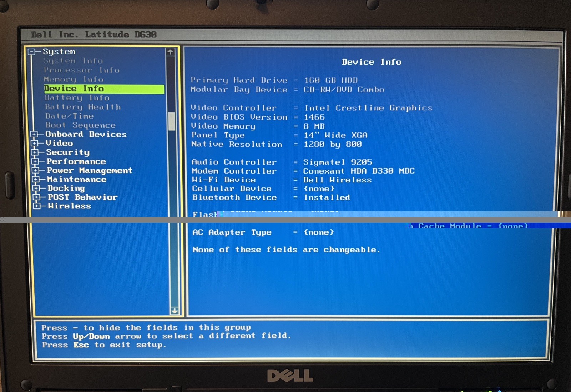The width and height of the screenshot is (571, 392).
Task: Click '14" Wide XGA' panel type
Action: pyautogui.click(x=335, y=135)
